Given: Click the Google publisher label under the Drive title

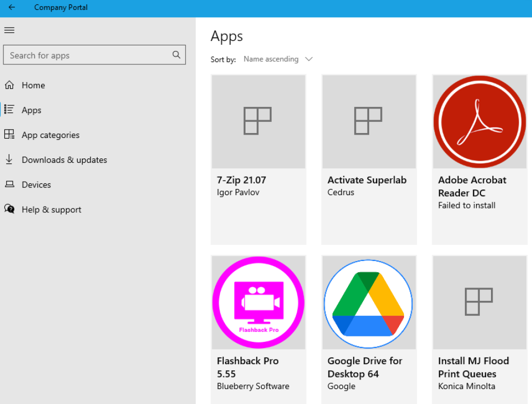Looking at the screenshot, I should point(341,386).
